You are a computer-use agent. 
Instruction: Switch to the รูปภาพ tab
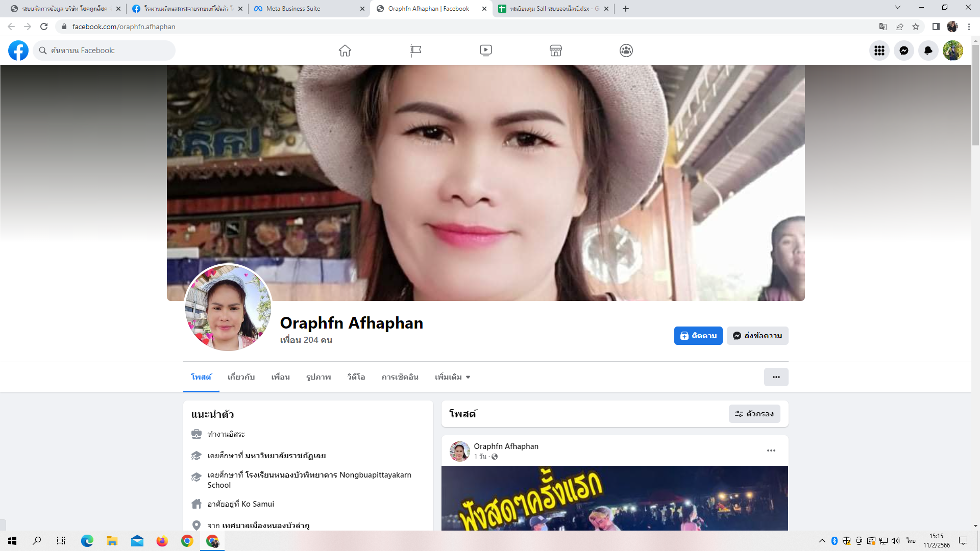(318, 377)
